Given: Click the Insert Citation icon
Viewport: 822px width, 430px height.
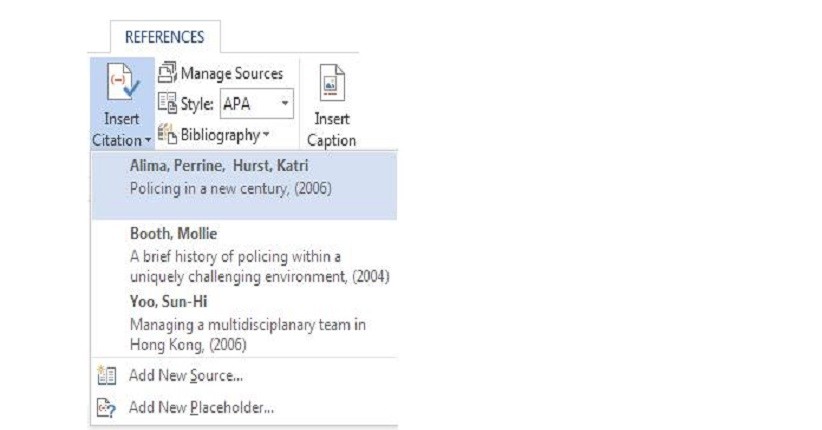Looking at the screenshot, I should [x=123, y=85].
